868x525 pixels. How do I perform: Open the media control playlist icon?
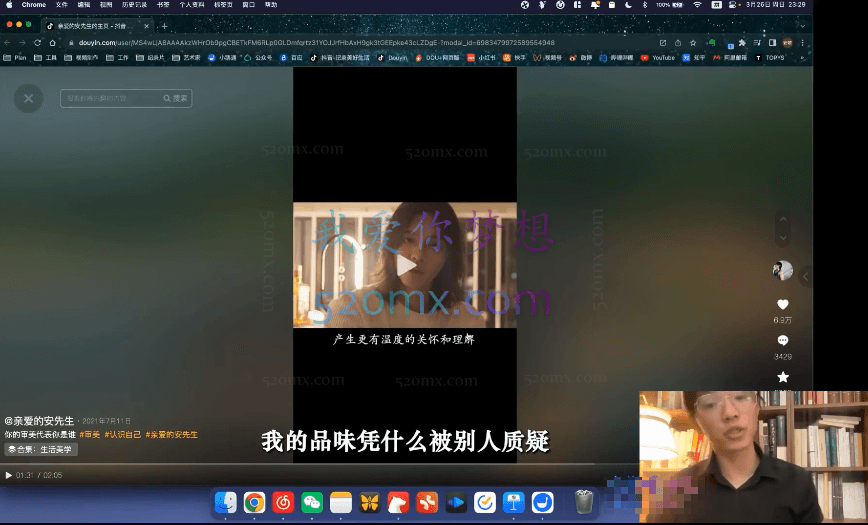click(757, 43)
